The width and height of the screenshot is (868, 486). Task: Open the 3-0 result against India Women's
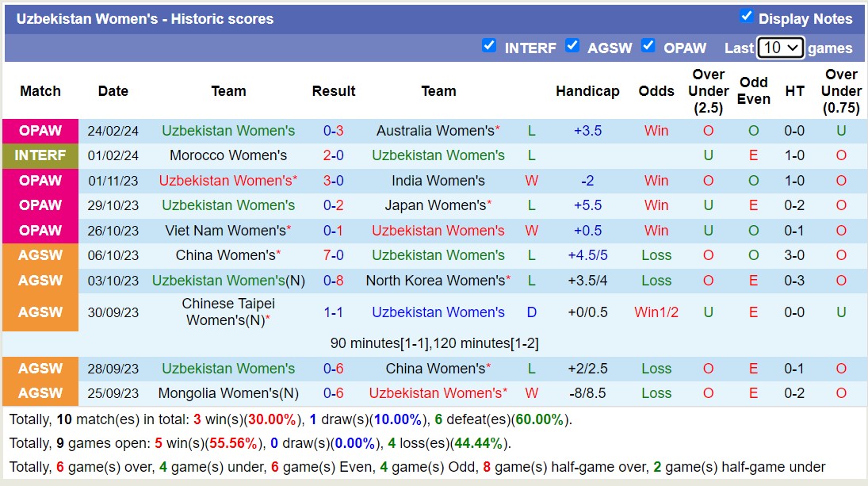tap(333, 181)
